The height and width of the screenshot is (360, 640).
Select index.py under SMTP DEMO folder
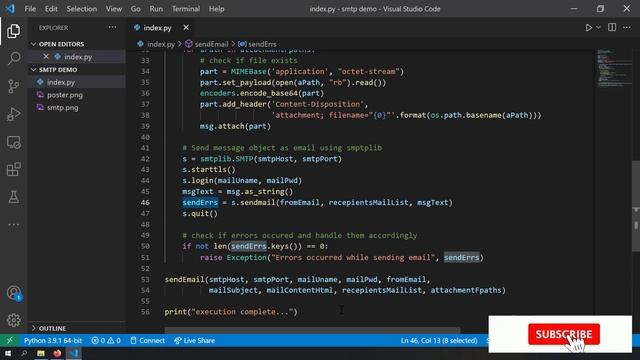pos(77,82)
